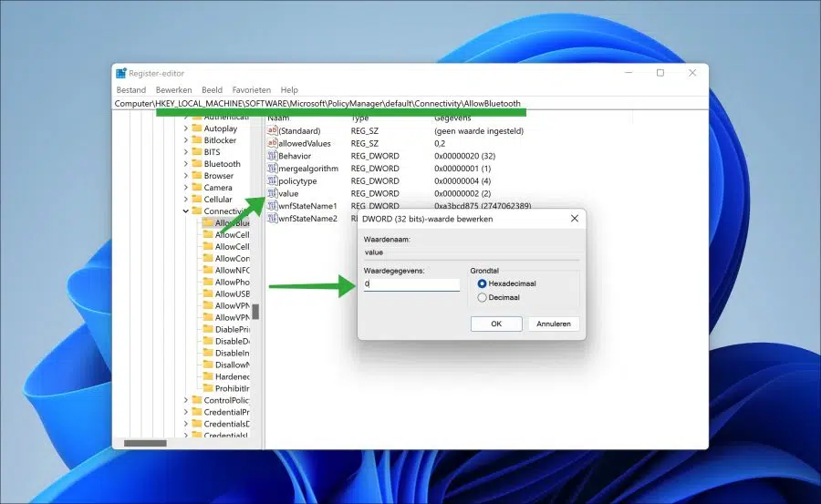Expand the Autoplay tree node
This screenshot has width=821, height=504.
(x=186, y=129)
